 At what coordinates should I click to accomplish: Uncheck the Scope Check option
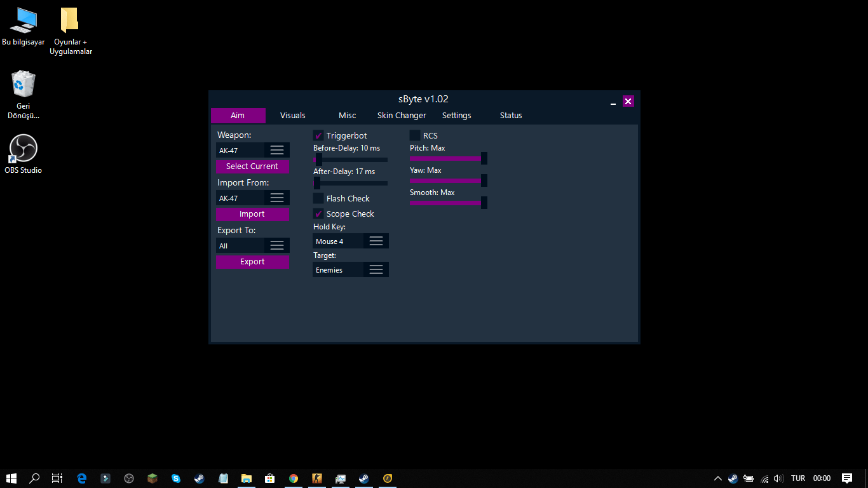tap(318, 213)
